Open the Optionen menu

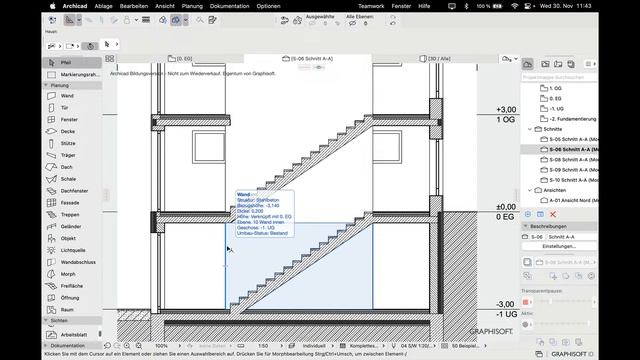(x=268, y=6)
